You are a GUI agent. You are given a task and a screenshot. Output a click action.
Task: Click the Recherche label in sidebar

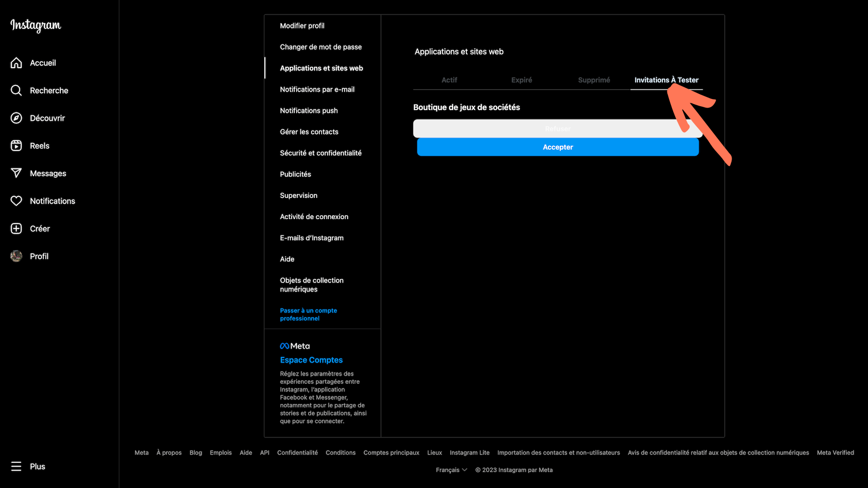pos(49,90)
